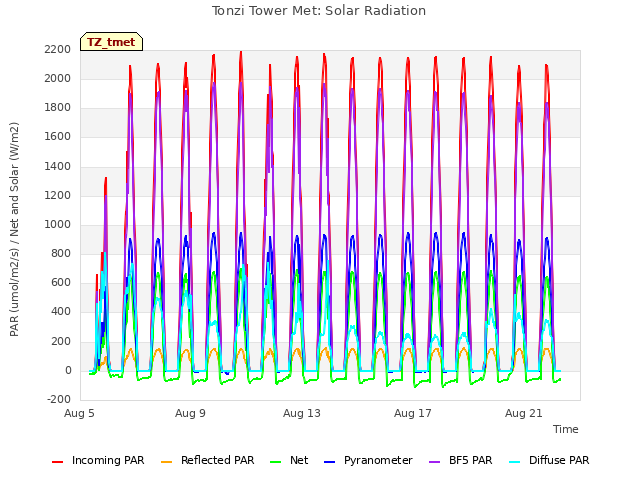Image resolution: width=640 pixels, height=480 pixels.
Task: Click the 1600 y-axis tick label
Action: (x=58, y=137)
